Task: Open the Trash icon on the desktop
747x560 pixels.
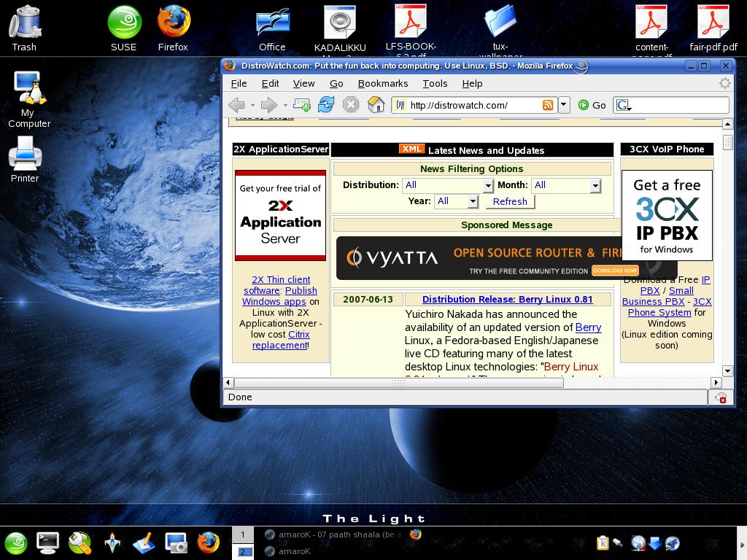Action: (25, 22)
